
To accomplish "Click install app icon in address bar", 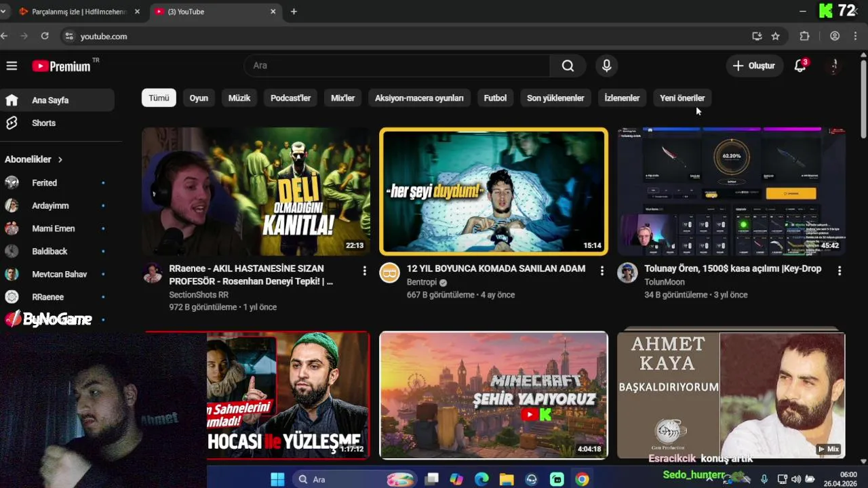I will pyautogui.click(x=757, y=36).
